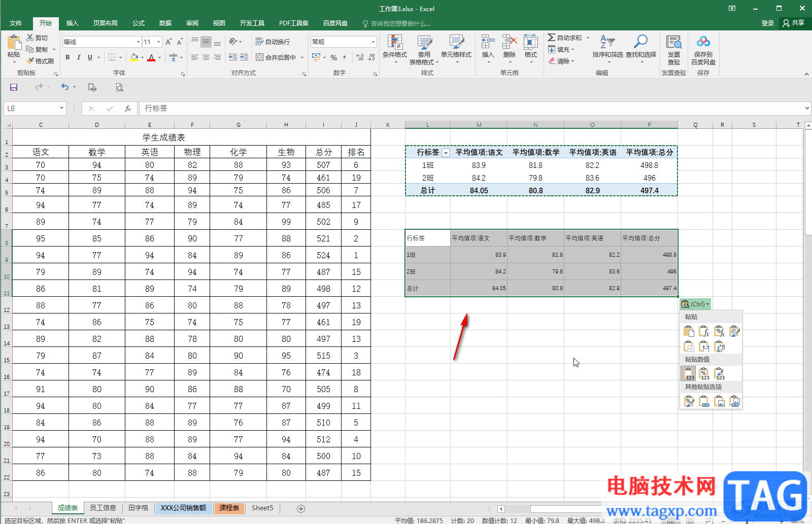Toggle align left for cell text

(x=195, y=57)
